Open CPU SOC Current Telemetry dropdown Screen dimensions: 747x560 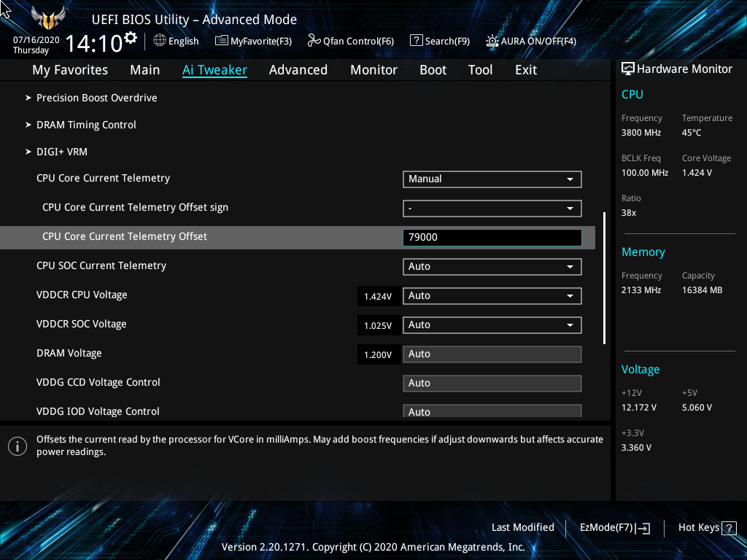[492, 267]
